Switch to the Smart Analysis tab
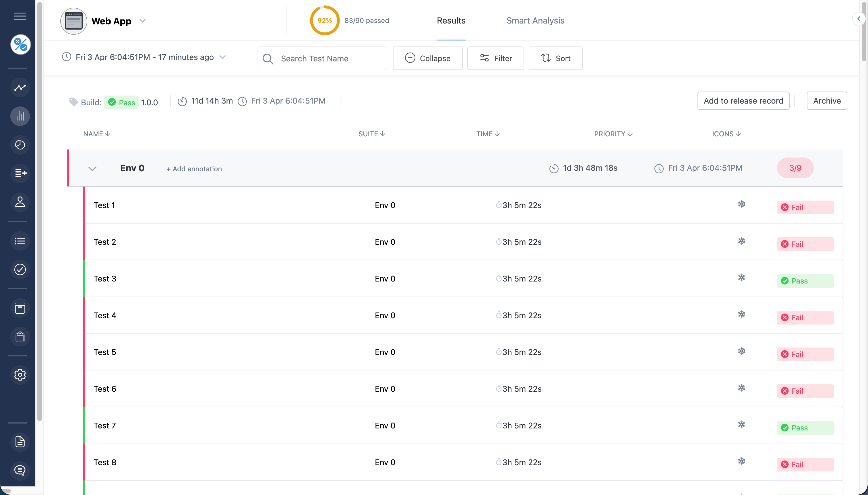This screenshot has width=868, height=495. pyautogui.click(x=535, y=21)
